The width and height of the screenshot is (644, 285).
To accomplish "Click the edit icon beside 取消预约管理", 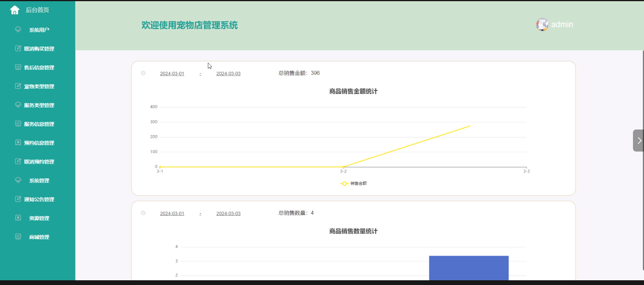I will coord(18,161).
